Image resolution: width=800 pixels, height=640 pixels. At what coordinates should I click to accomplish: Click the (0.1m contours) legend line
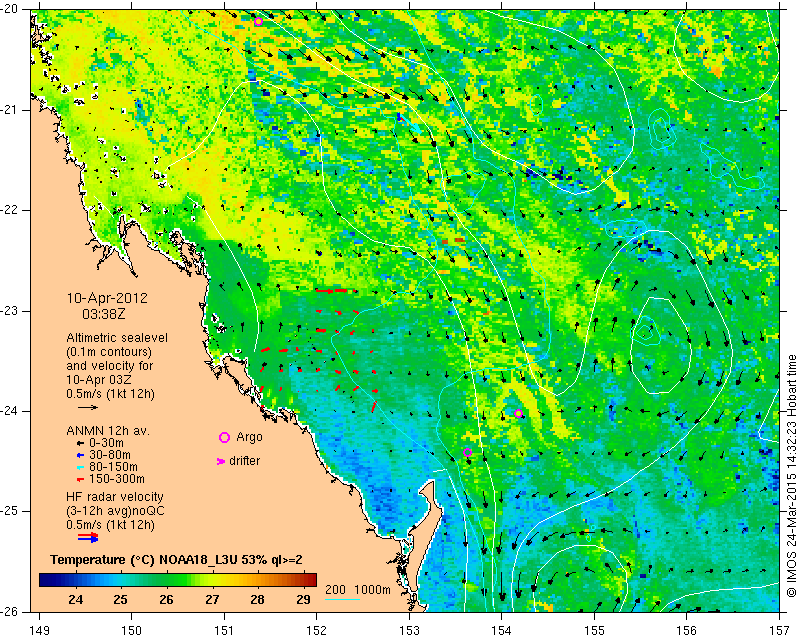109,352
